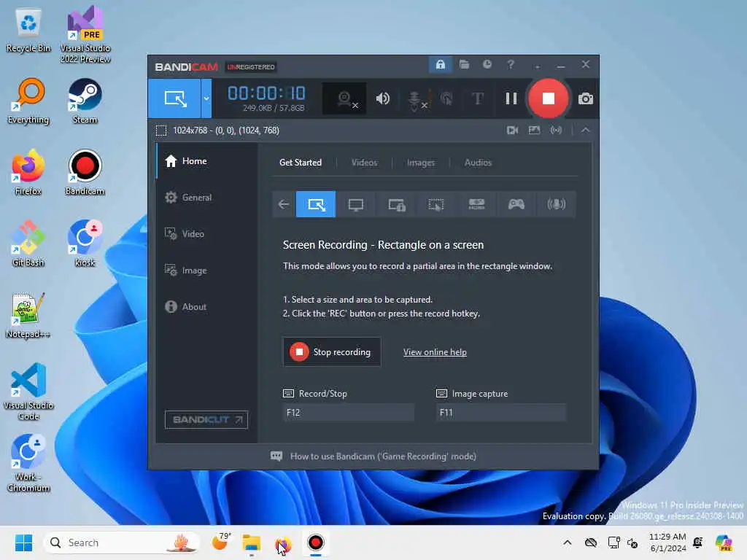Select the rectangle recording mode in top bar
This screenshot has height=560, width=747.
click(174, 98)
